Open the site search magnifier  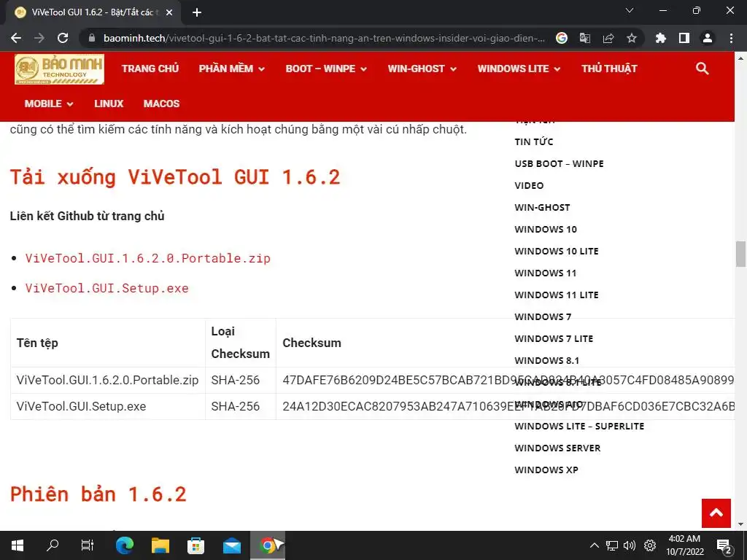[703, 69]
